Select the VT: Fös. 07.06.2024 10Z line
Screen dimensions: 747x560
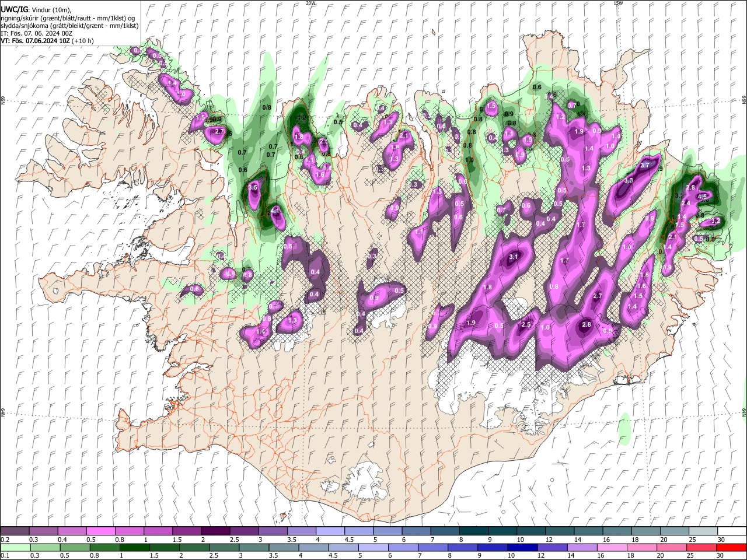47,41
